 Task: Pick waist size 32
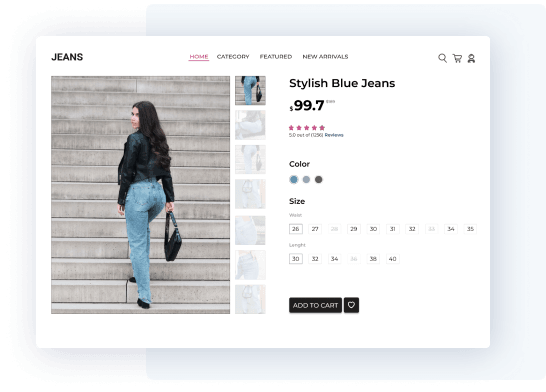pos(412,229)
